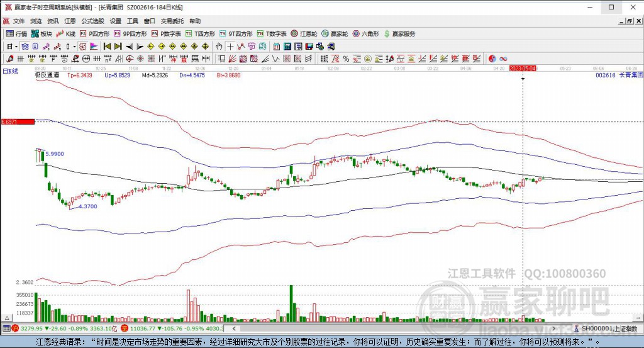Select the red Gann fan lines tool

(232, 59)
